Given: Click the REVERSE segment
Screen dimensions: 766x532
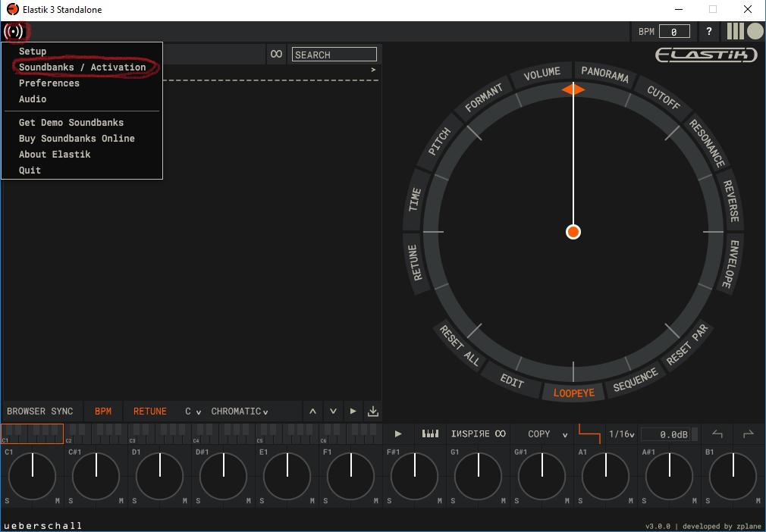Looking at the screenshot, I should click(x=730, y=201).
